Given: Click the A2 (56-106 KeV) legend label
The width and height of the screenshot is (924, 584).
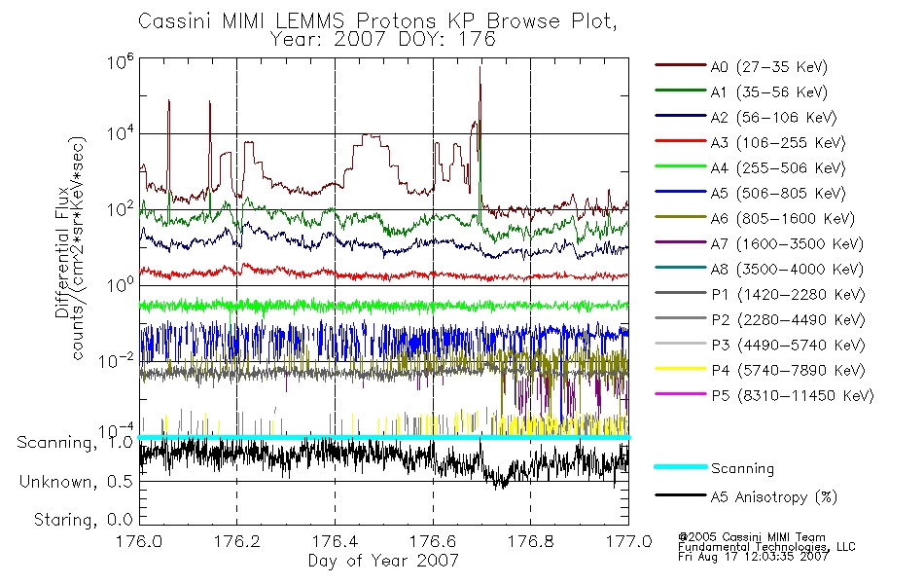Looking at the screenshot, I should coord(773,118).
